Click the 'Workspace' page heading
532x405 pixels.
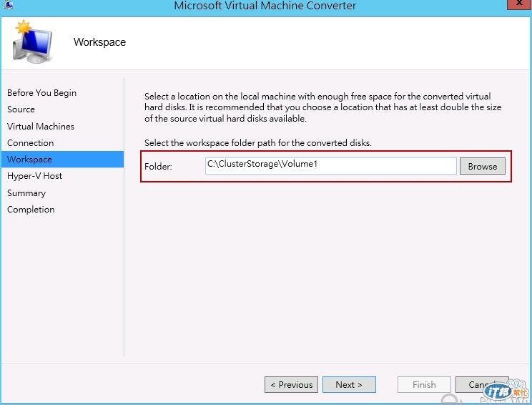click(x=100, y=42)
